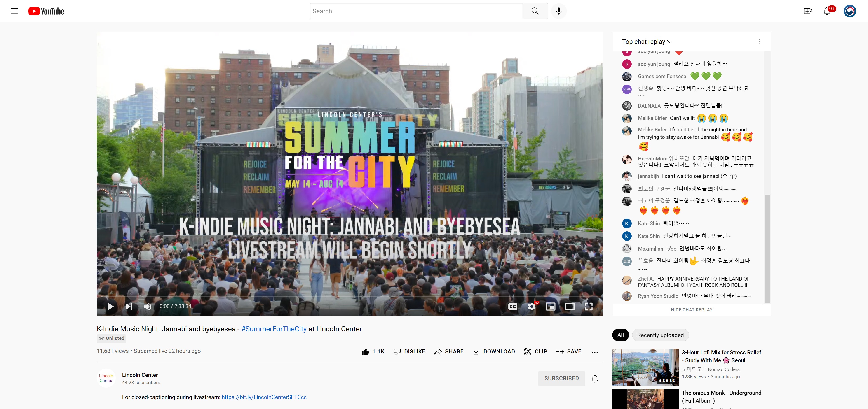Image resolution: width=868 pixels, height=409 pixels.
Task: Click the chat replay scrollbar
Action: 767,249
